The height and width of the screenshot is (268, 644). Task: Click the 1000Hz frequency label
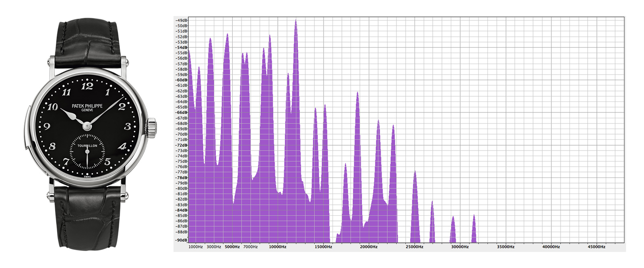point(196,247)
